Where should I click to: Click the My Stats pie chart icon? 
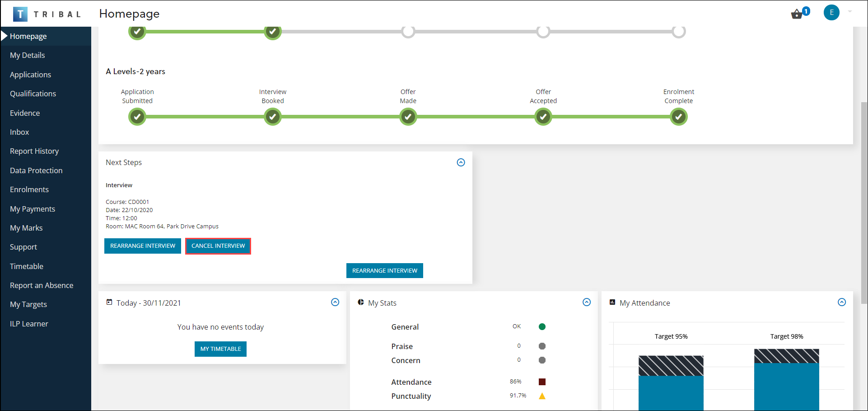pos(361,302)
